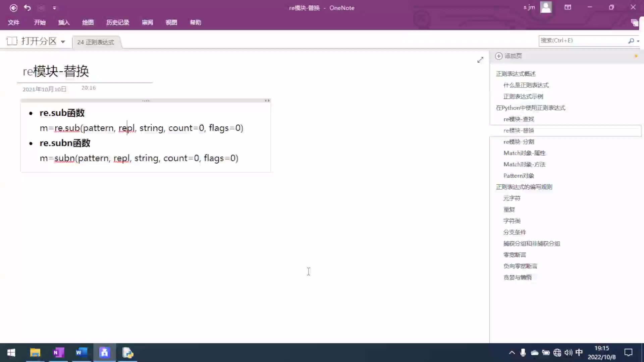Open the 文件 menu
The height and width of the screenshot is (362, 644).
click(x=13, y=22)
